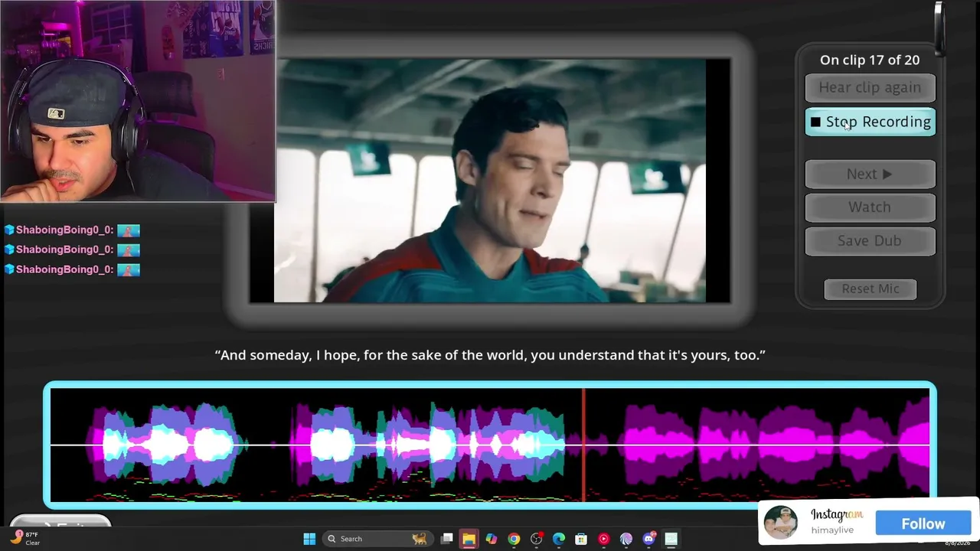
Task: Open the weather widget showing 87°F
Action: (24, 538)
